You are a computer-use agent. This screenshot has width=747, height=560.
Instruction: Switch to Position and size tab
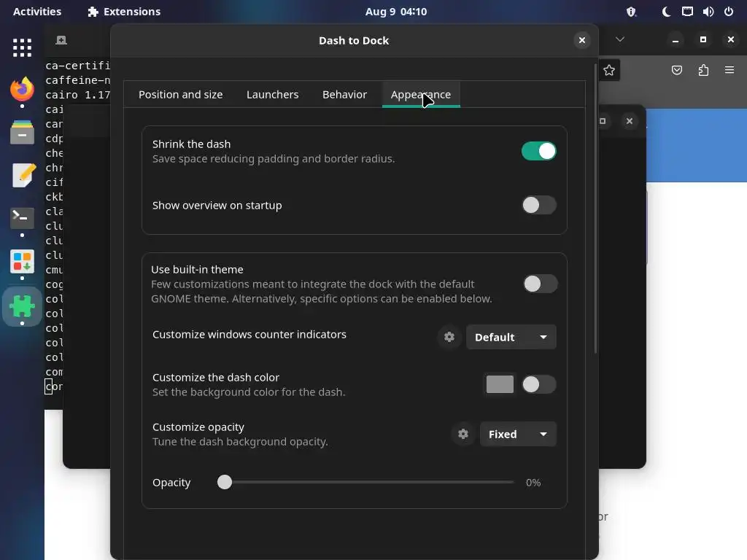181,95
